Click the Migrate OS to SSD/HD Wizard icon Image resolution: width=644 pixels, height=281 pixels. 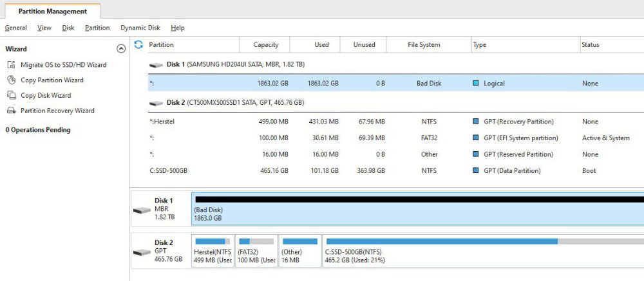point(10,65)
